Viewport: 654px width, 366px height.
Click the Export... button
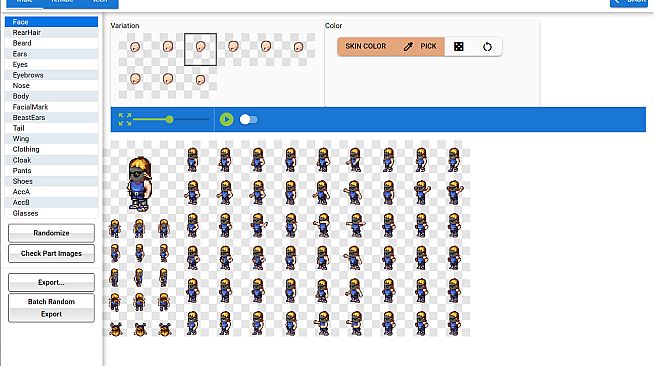click(51, 282)
